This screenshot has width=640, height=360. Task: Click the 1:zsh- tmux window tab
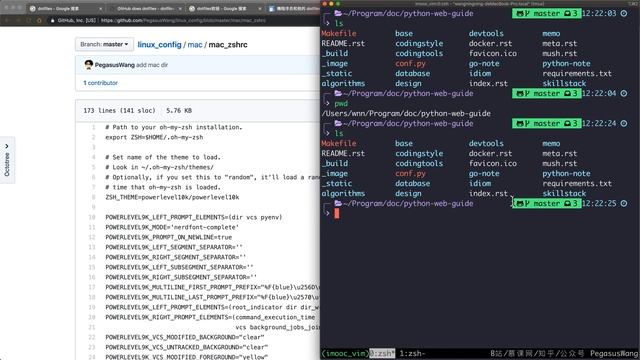click(x=413, y=353)
